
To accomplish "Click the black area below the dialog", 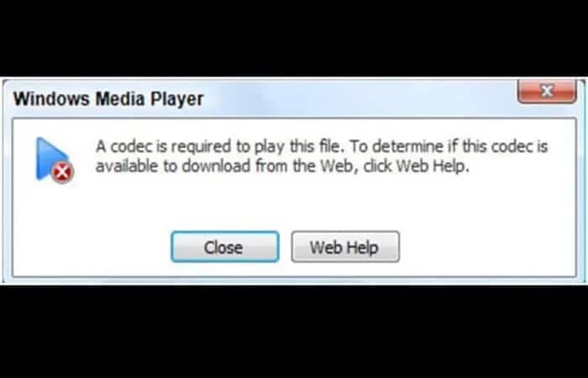I will click(x=294, y=332).
